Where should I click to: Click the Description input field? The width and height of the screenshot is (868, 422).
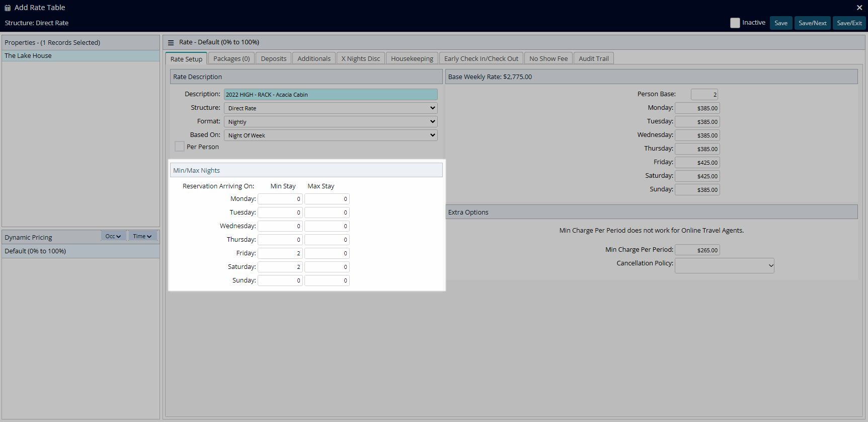(x=331, y=95)
